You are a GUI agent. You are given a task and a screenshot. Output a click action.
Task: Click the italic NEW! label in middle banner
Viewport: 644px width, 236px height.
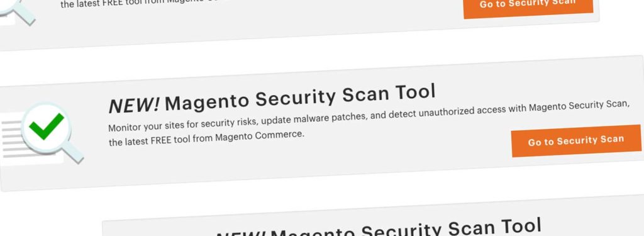click(x=134, y=105)
